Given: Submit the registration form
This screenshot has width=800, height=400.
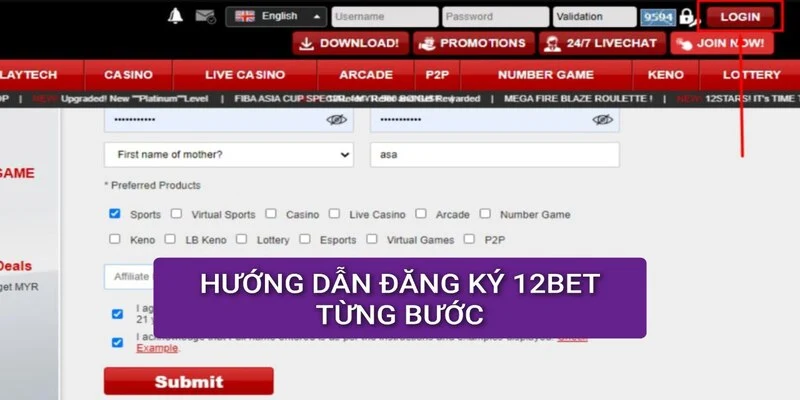Looking at the screenshot, I should (189, 381).
